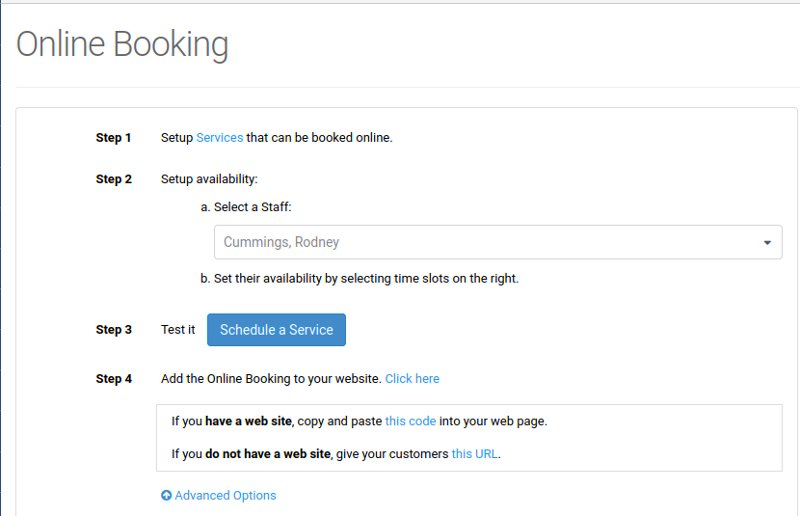Image resolution: width=800 pixels, height=516 pixels.
Task: Click the Advanced Options circle arrow icon
Action: (x=166, y=496)
